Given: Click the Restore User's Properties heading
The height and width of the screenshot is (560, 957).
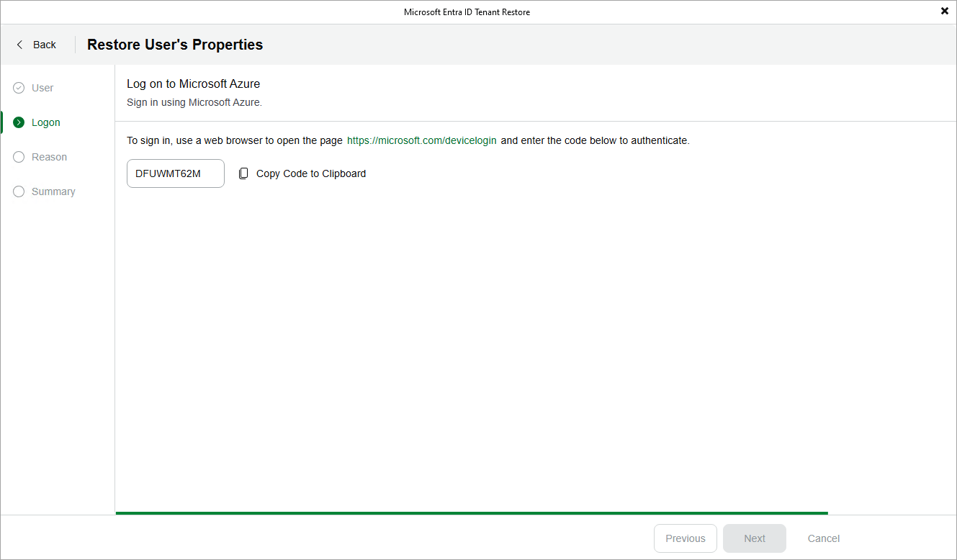Looking at the screenshot, I should coord(175,45).
